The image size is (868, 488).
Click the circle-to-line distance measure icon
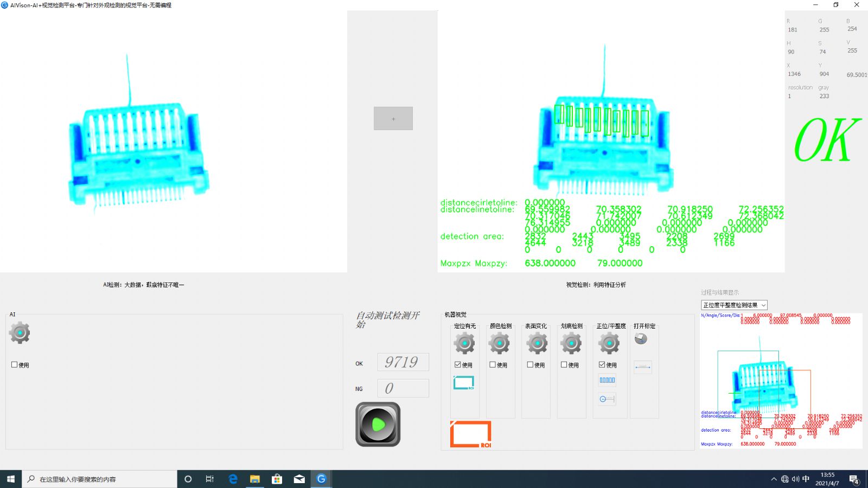[x=607, y=399]
